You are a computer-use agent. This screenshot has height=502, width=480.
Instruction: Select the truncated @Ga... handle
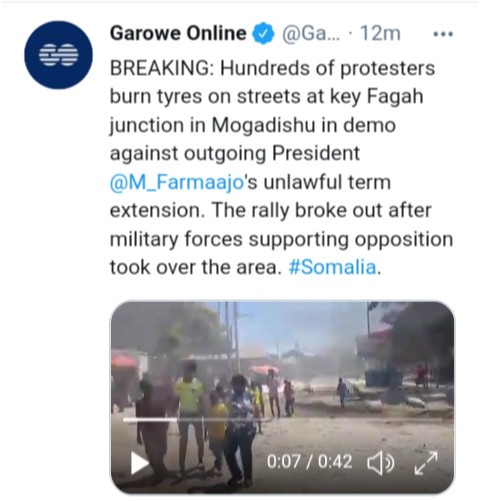tap(311, 33)
